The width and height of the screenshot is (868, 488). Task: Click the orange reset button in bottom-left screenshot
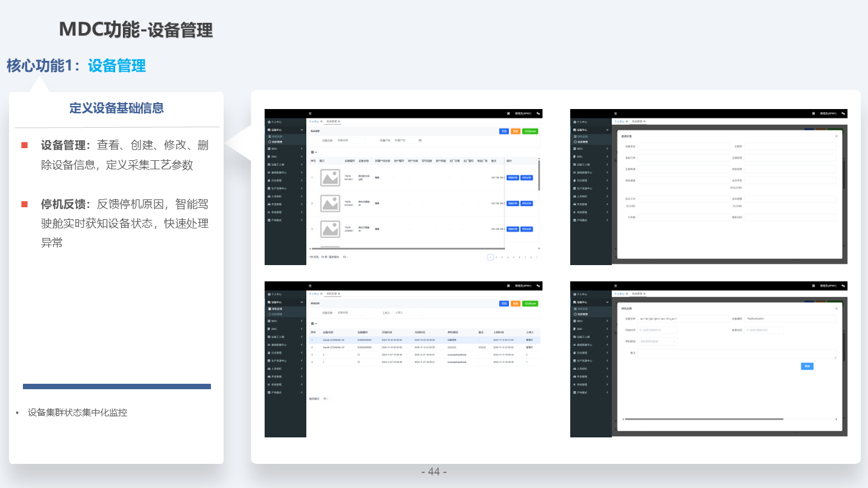click(x=515, y=304)
